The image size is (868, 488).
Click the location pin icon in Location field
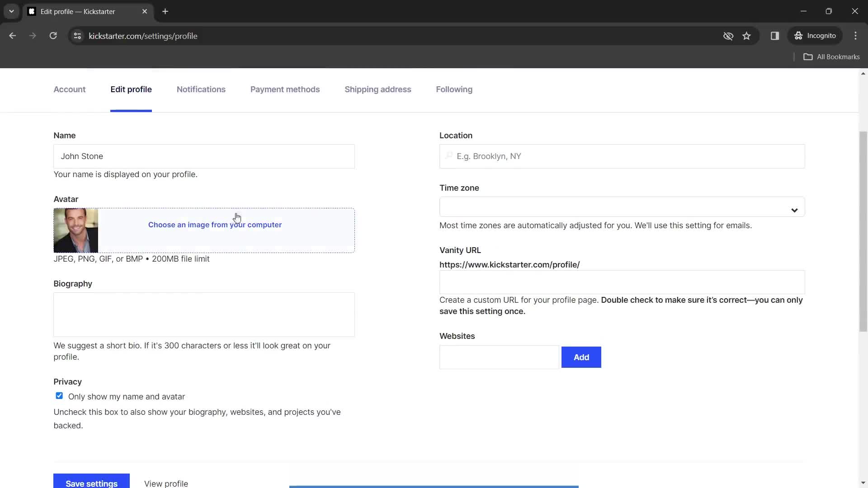tap(449, 155)
